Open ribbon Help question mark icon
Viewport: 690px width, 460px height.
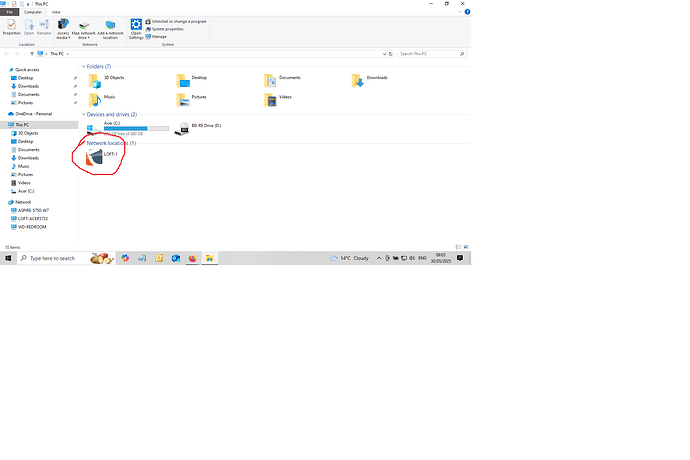pos(467,12)
